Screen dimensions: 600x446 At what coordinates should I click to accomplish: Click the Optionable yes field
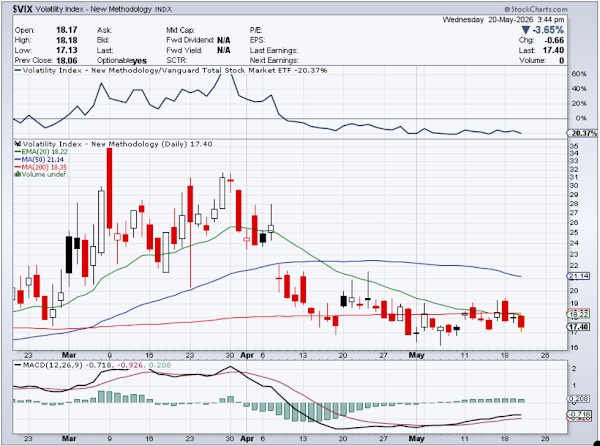click(122, 60)
